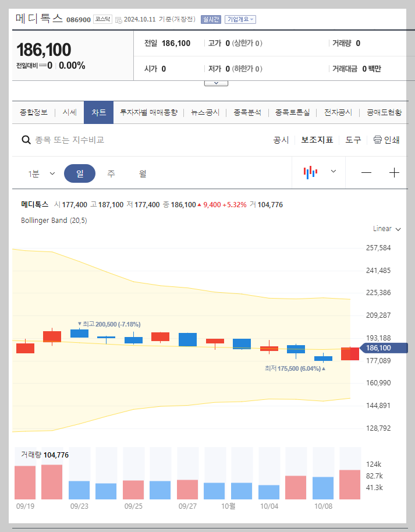Select the 차트 tab
Image resolution: width=415 pixels, height=532 pixels.
point(99,112)
